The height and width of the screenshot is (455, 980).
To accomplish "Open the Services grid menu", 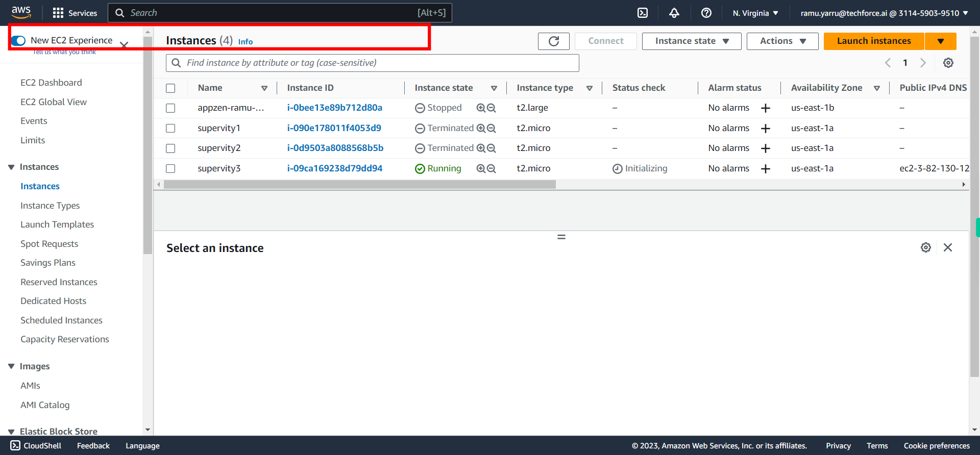I will click(x=75, y=13).
